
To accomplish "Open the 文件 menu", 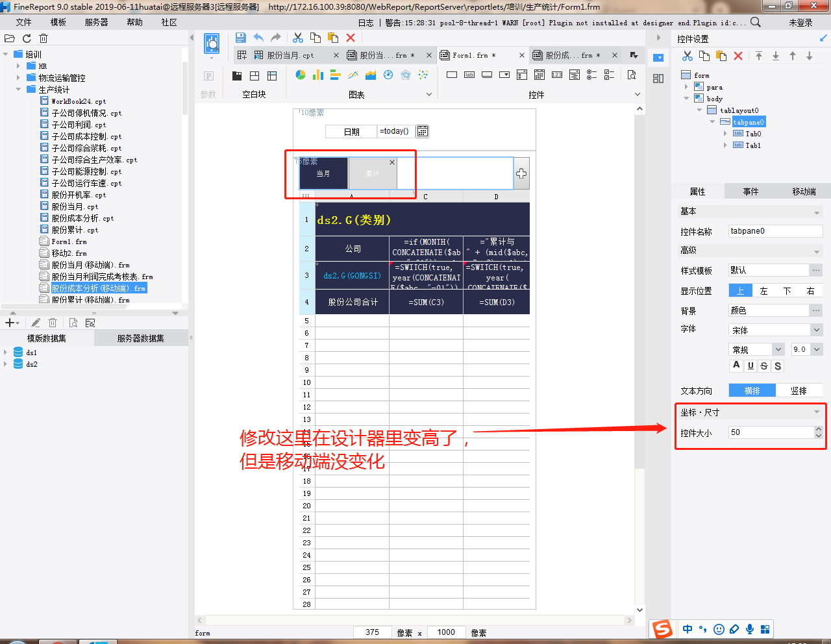I will pos(24,22).
